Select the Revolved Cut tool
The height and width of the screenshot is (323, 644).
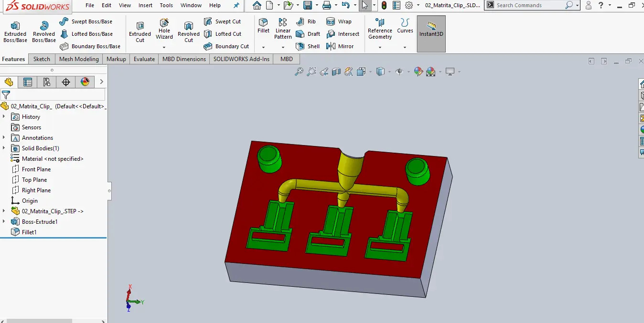click(188, 30)
